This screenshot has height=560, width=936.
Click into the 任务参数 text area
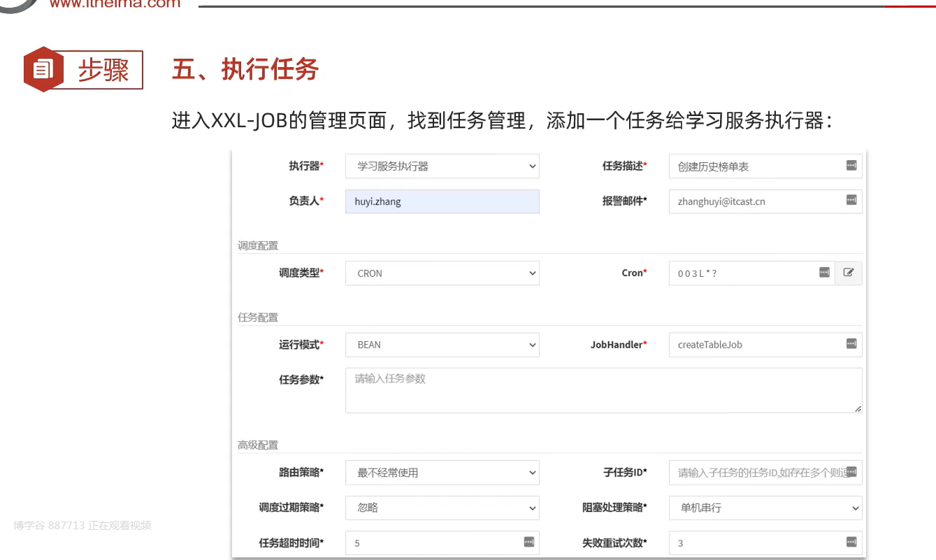tap(604, 391)
